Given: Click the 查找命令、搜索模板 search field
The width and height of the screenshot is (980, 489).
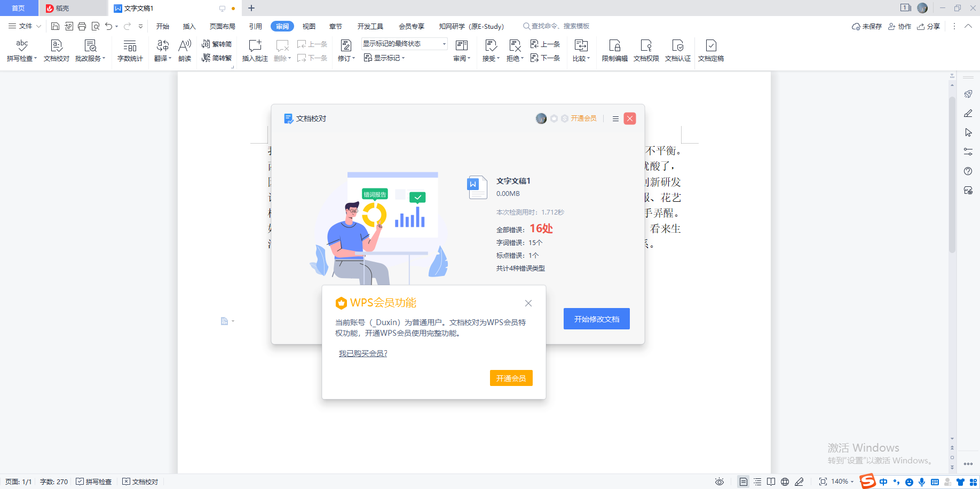Looking at the screenshot, I should coord(556,26).
